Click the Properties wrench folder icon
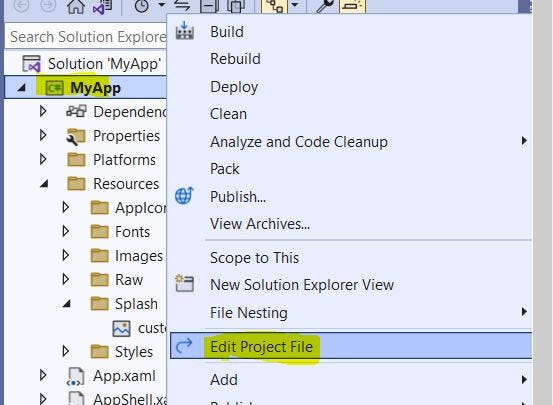This screenshot has height=405, width=553. pyautogui.click(x=76, y=137)
